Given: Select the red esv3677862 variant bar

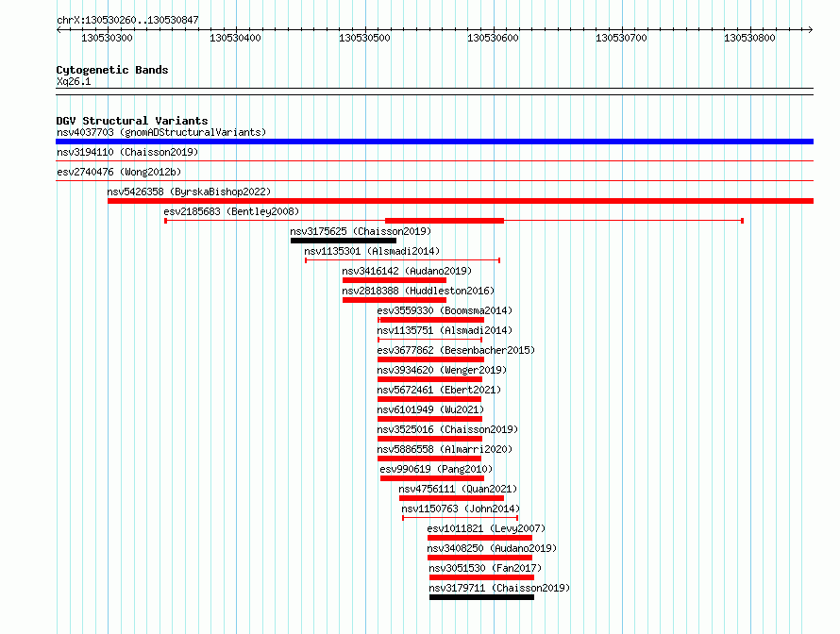Looking at the screenshot, I should coord(430,359).
